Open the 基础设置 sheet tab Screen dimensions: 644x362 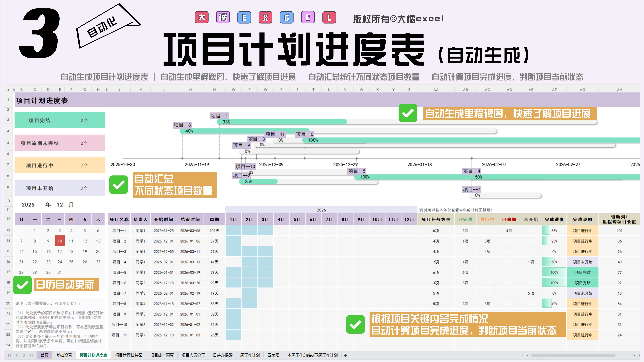tap(64, 355)
